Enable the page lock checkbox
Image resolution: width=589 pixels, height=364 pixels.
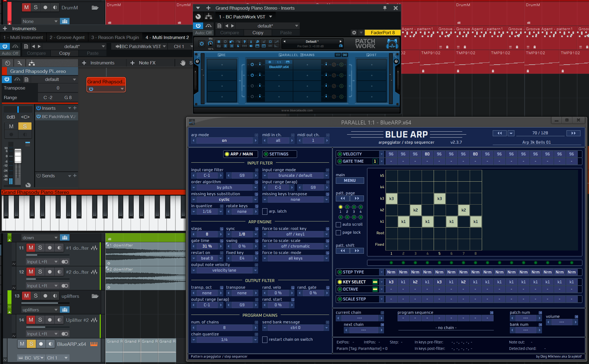point(338,233)
